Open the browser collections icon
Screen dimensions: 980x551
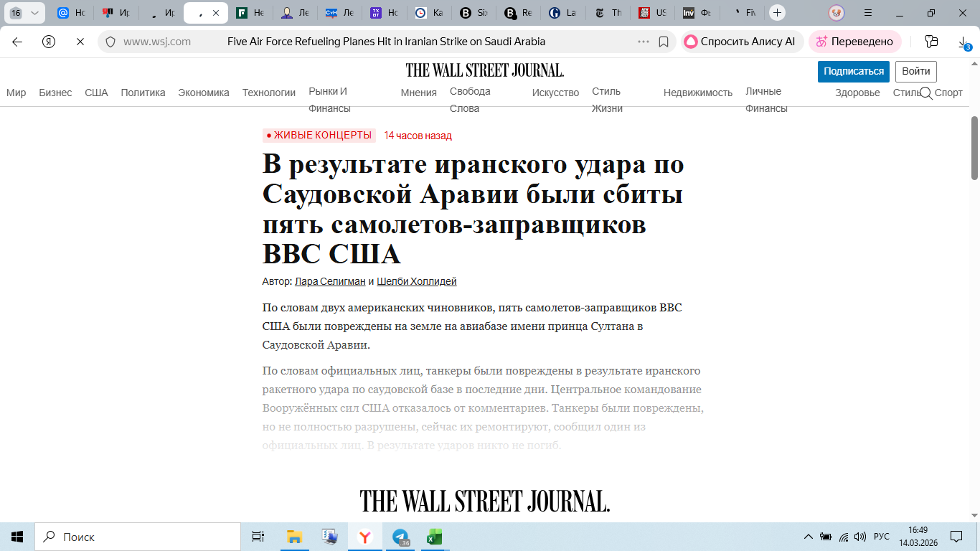pos(931,42)
